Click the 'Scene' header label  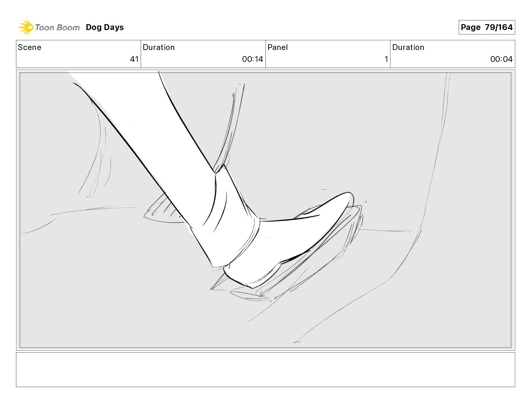click(30, 47)
